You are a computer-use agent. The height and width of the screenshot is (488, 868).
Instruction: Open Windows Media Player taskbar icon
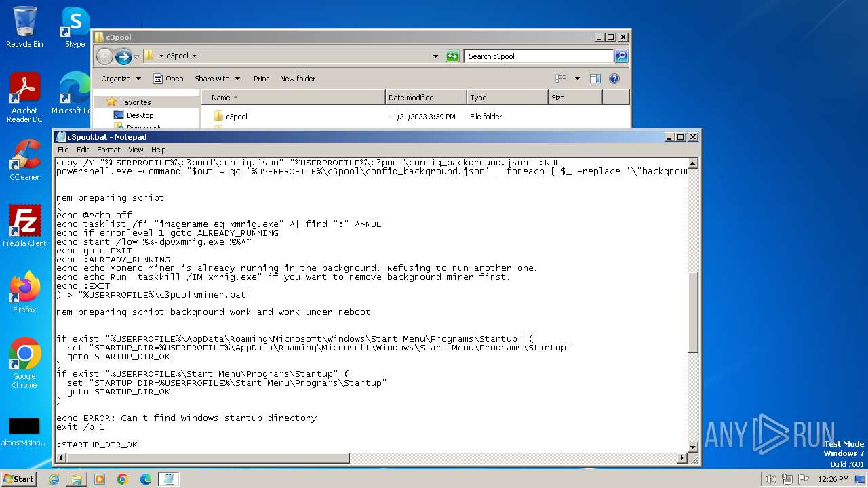tap(100, 479)
